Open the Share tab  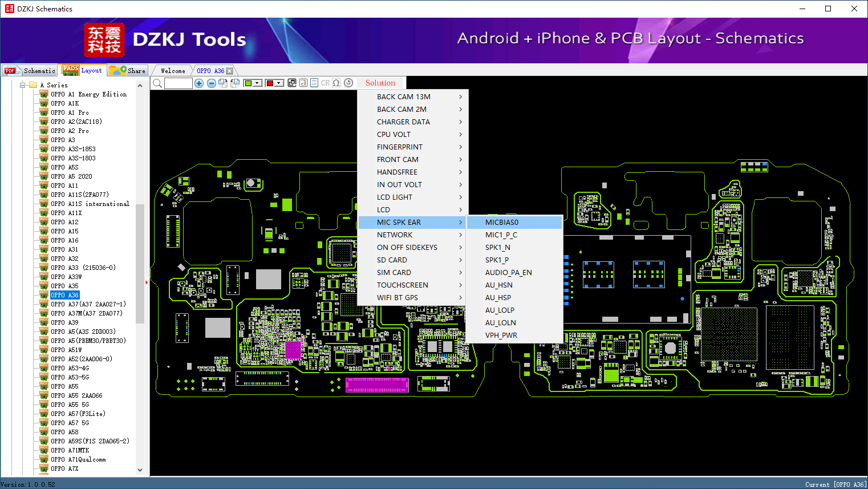click(x=128, y=71)
